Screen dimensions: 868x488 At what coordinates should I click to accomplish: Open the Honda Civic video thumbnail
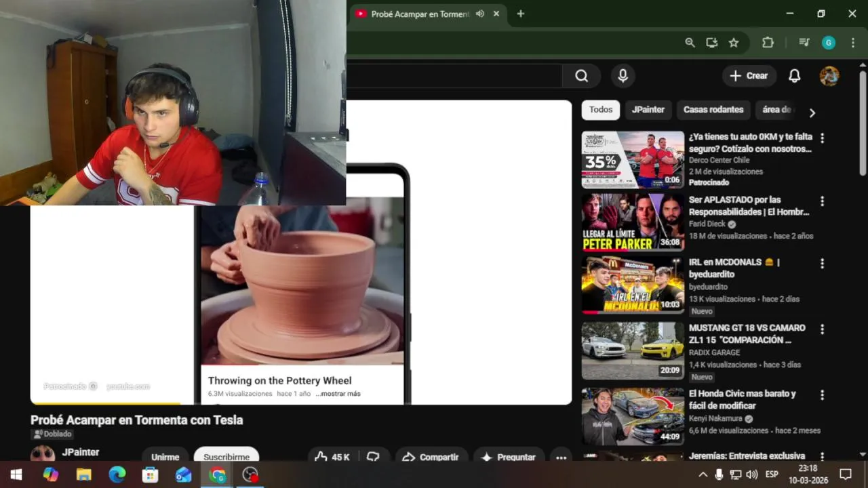tap(633, 416)
